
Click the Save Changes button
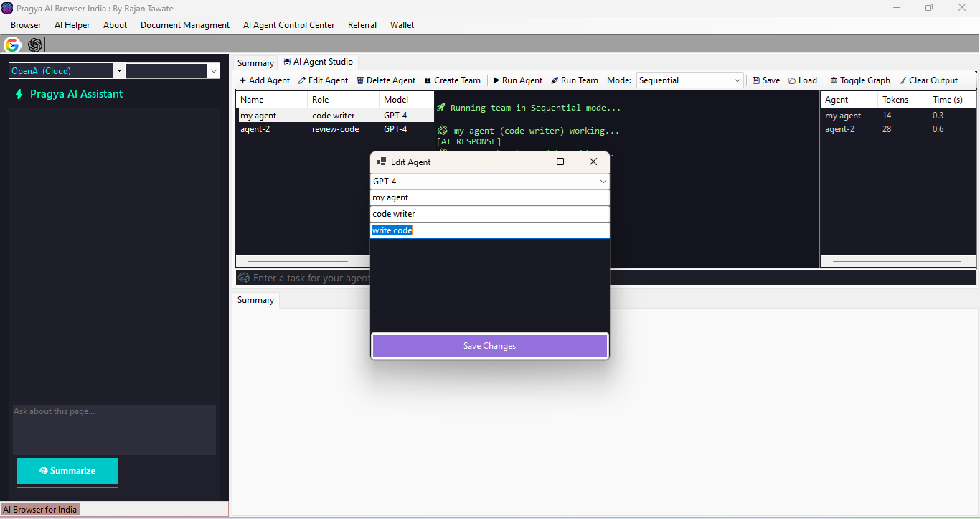pyautogui.click(x=489, y=346)
